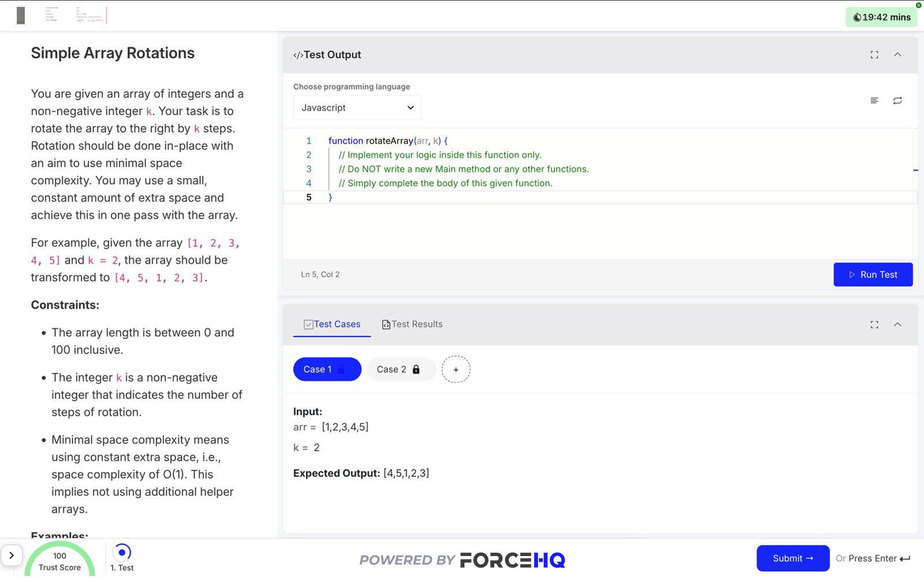Click the 'Or Press Enter' hint text
The image size is (924, 578).
tap(873, 558)
